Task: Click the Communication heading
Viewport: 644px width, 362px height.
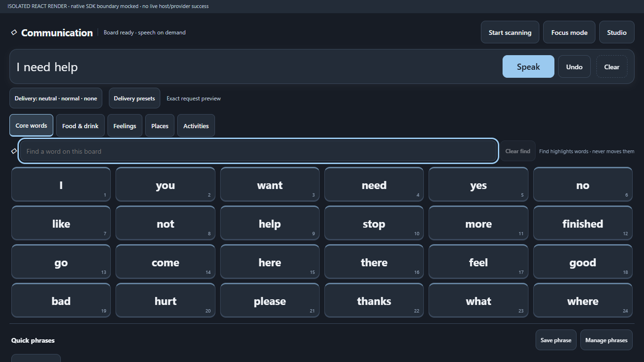Action: click(57, 33)
